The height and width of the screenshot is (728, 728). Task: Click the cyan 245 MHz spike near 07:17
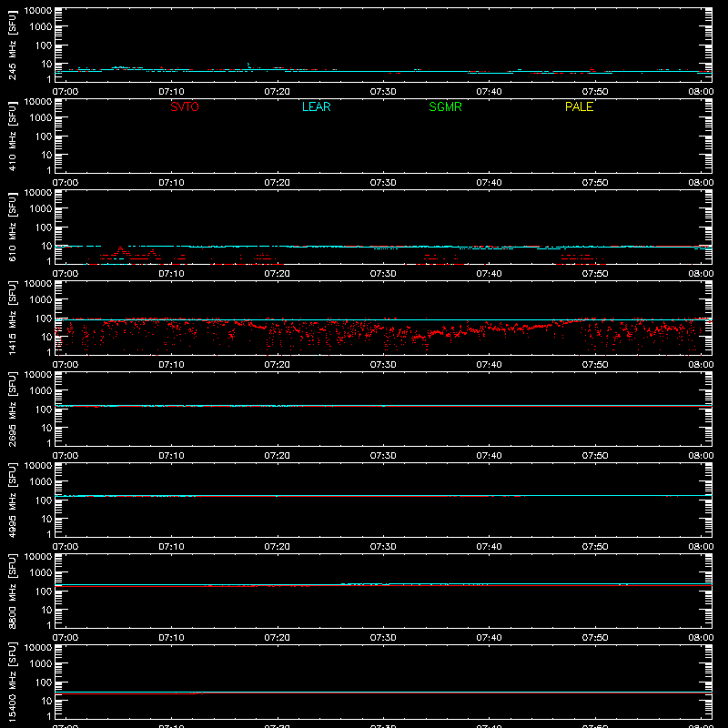pyautogui.click(x=248, y=65)
